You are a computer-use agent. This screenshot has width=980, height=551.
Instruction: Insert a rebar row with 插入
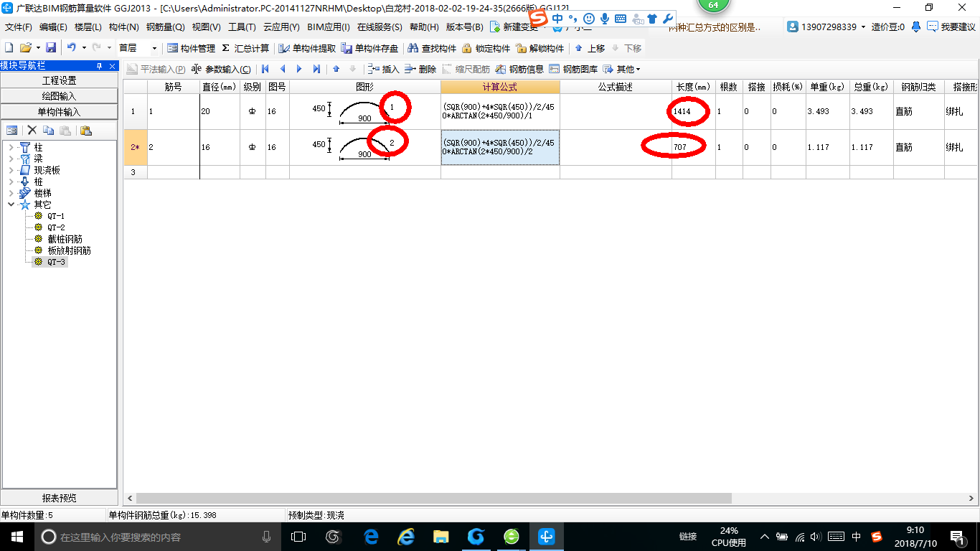pyautogui.click(x=383, y=70)
